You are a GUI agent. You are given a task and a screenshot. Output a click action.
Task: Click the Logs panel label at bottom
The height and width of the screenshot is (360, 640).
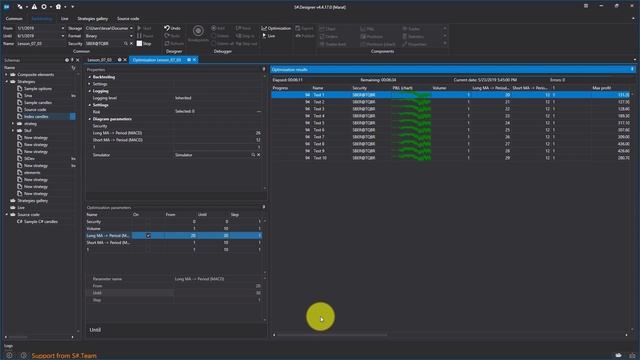click(8, 346)
